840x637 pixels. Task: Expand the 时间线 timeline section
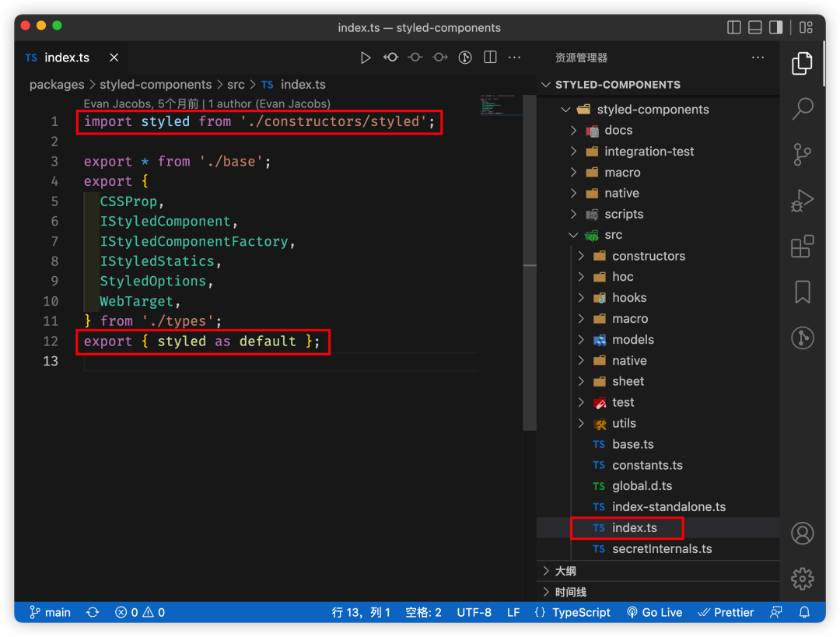pos(658,592)
